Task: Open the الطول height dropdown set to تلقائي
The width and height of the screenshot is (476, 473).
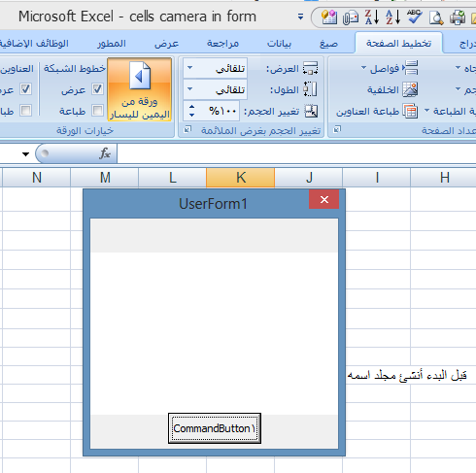Action: click(216, 89)
